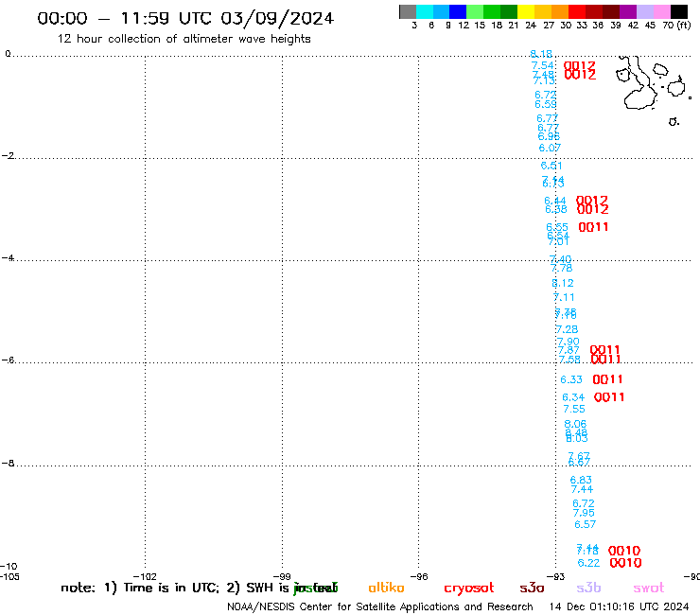The image size is (700, 615).
Task: Select the wave height reading 6.07
Action: click(550, 148)
